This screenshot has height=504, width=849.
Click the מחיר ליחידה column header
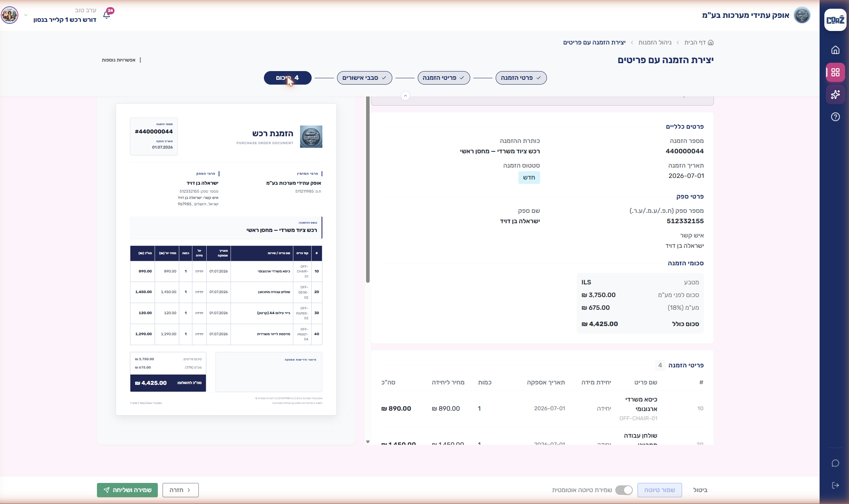(x=448, y=382)
